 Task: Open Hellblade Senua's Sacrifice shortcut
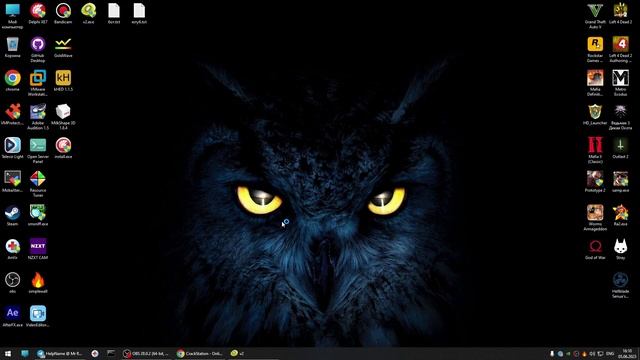click(620, 285)
